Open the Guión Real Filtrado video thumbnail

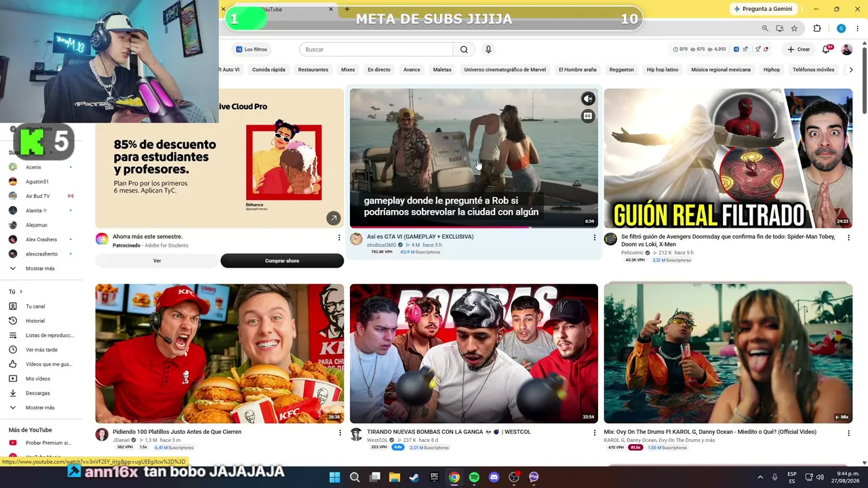pyautogui.click(x=728, y=158)
